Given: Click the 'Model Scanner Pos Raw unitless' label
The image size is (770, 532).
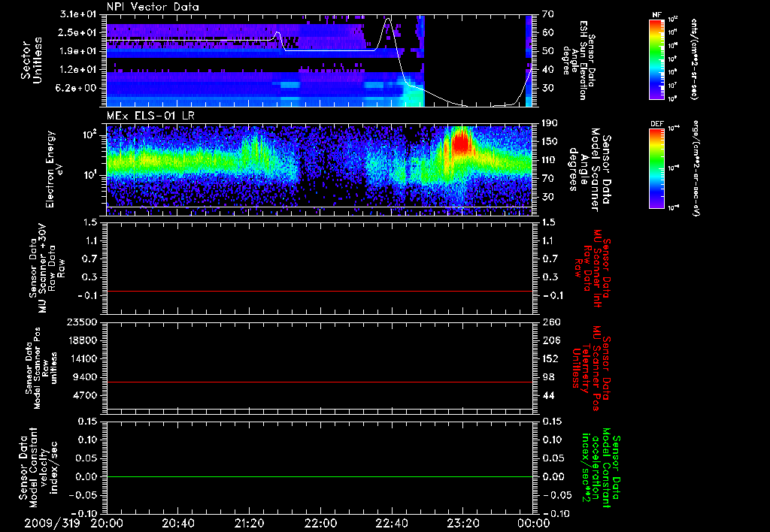Looking at the screenshot, I should pos(41,368).
